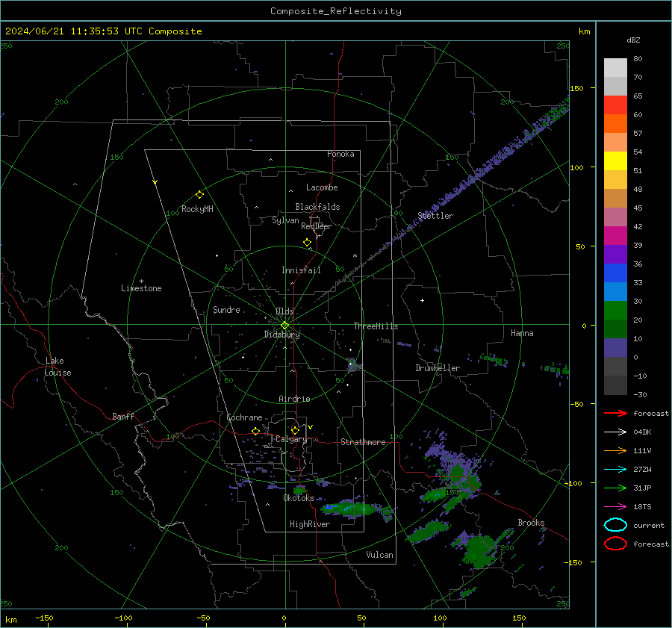Click the Innisfail town label

point(301,270)
